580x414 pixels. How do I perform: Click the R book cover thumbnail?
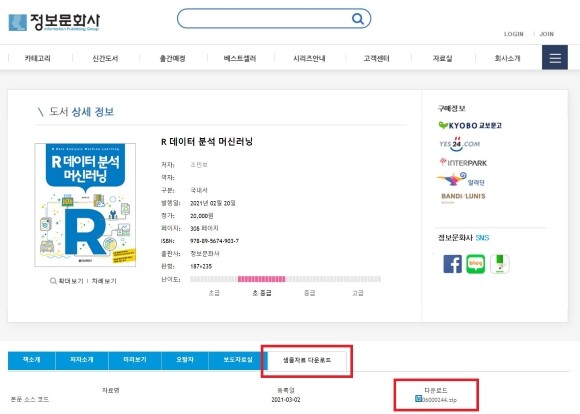[85, 205]
